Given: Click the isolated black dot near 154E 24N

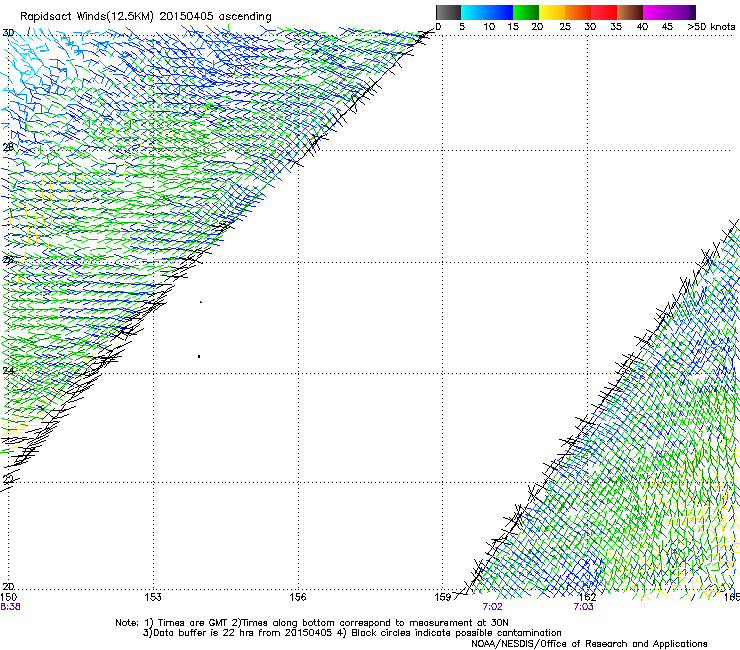Looking at the screenshot, I should click(x=199, y=356).
